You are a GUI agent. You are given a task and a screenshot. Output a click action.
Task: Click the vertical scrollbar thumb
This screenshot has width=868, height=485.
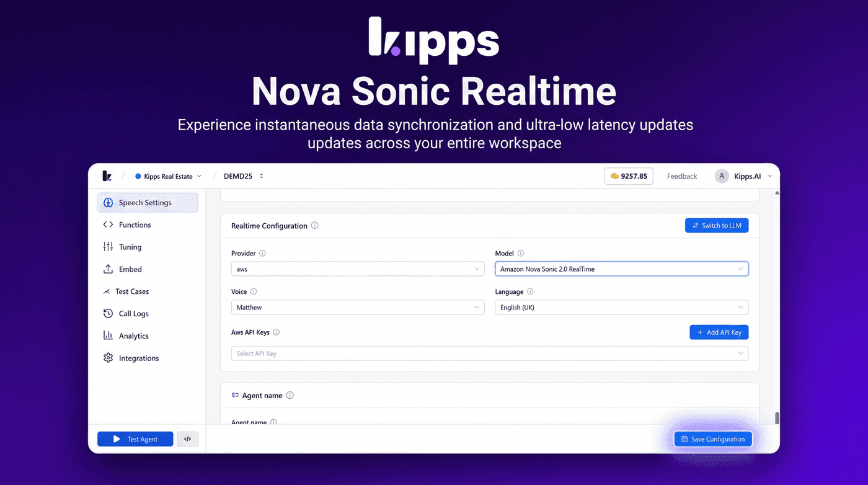[x=777, y=418]
